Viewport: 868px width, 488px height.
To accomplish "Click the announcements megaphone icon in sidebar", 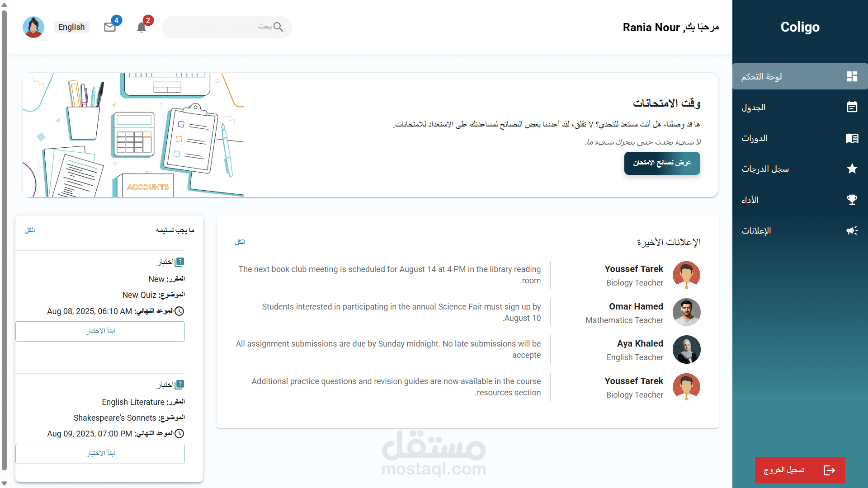I will (852, 230).
